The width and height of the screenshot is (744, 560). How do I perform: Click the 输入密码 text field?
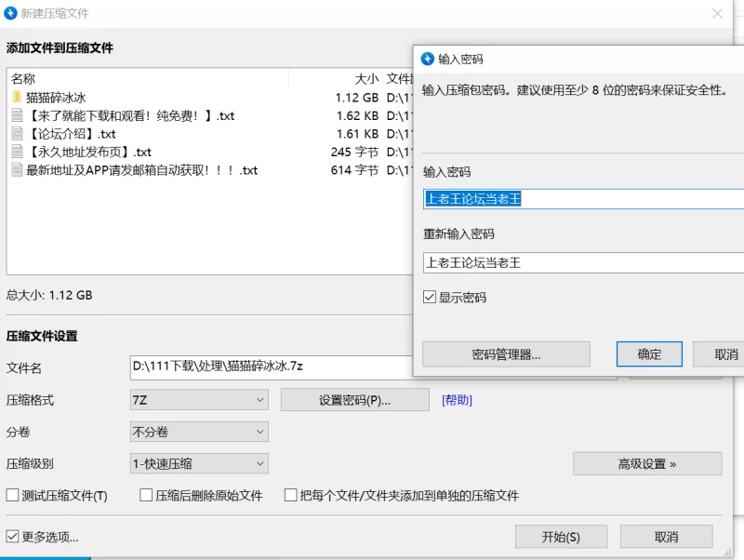pyautogui.click(x=583, y=199)
